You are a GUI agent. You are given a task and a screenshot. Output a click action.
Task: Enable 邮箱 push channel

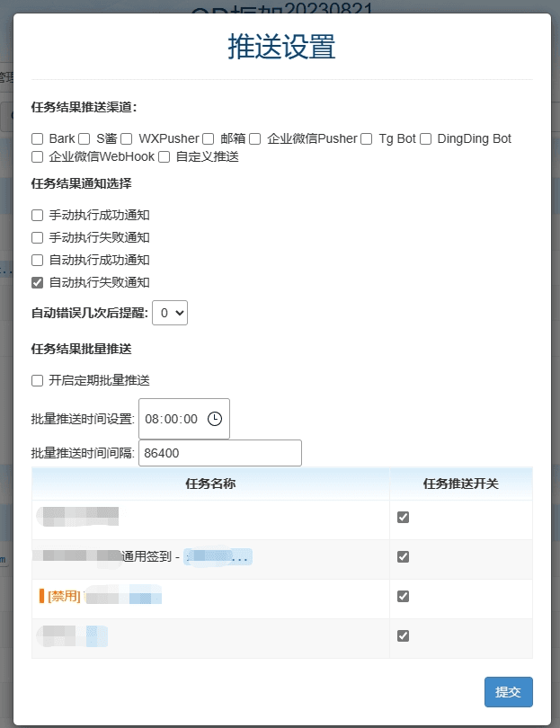point(208,138)
